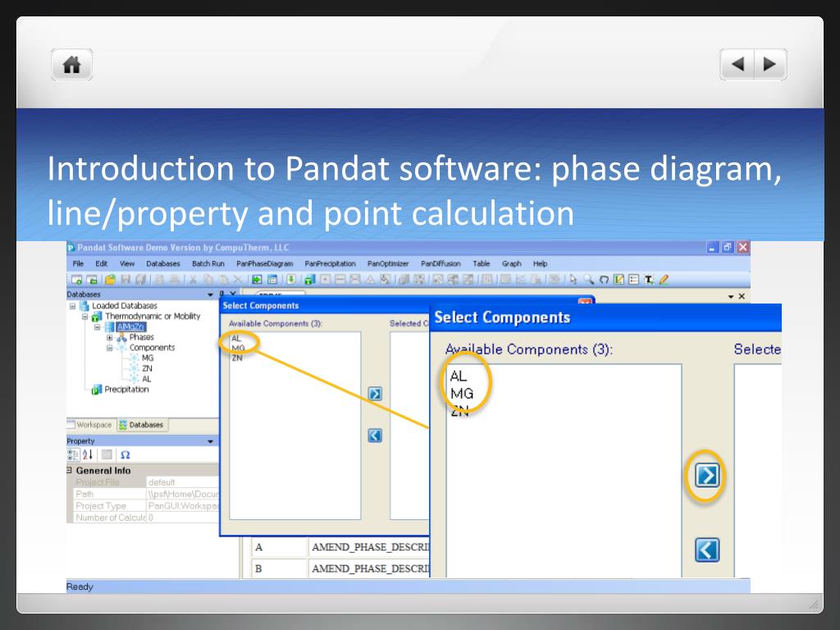Click the green edit-note toolbar icon
The image size is (840, 630).
pyautogui.click(x=619, y=280)
